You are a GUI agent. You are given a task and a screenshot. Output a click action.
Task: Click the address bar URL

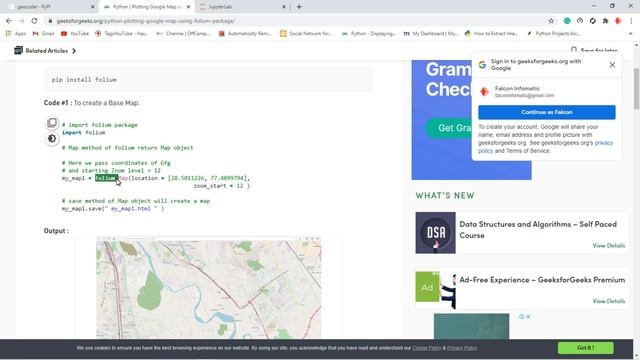(x=146, y=21)
